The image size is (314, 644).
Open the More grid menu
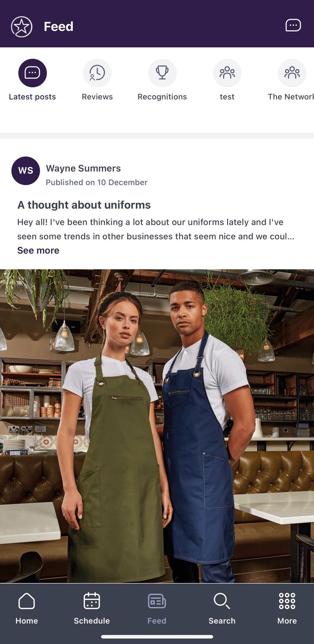287,608
